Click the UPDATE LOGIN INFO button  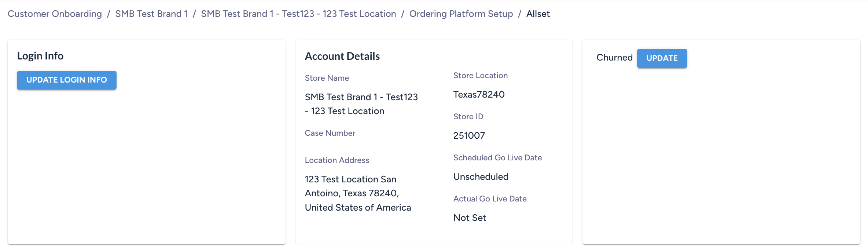coord(66,80)
